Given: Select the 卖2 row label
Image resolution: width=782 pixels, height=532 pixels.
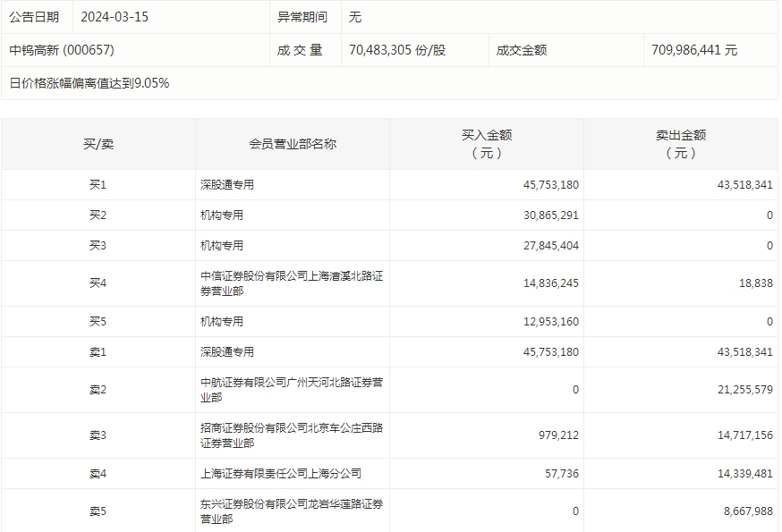Looking at the screenshot, I should pyautogui.click(x=98, y=390).
